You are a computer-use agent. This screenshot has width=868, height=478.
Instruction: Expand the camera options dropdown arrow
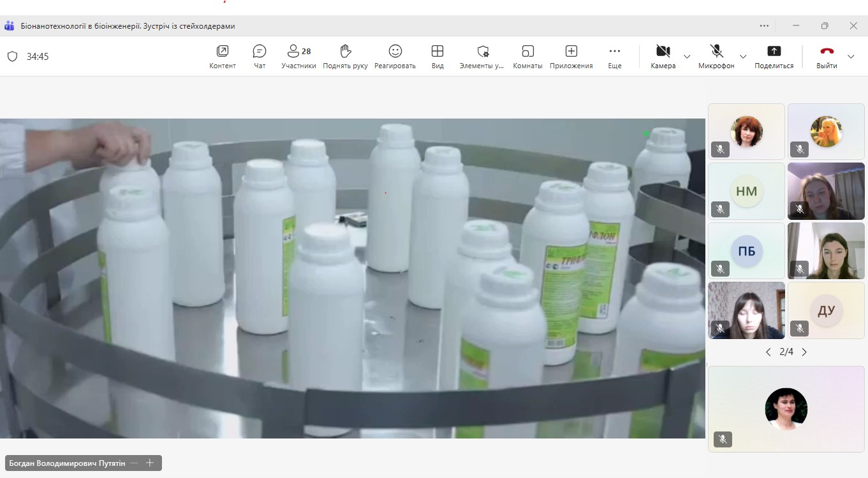687,57
